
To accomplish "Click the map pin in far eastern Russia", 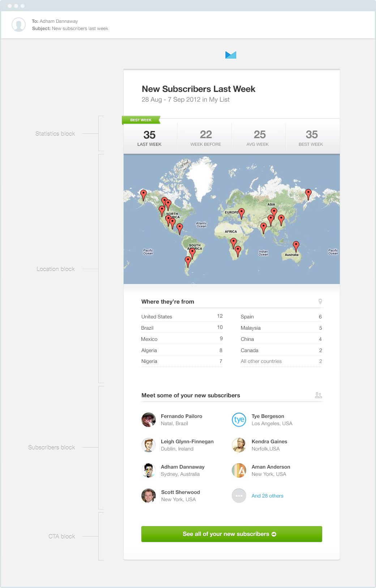I will (308, 194).
